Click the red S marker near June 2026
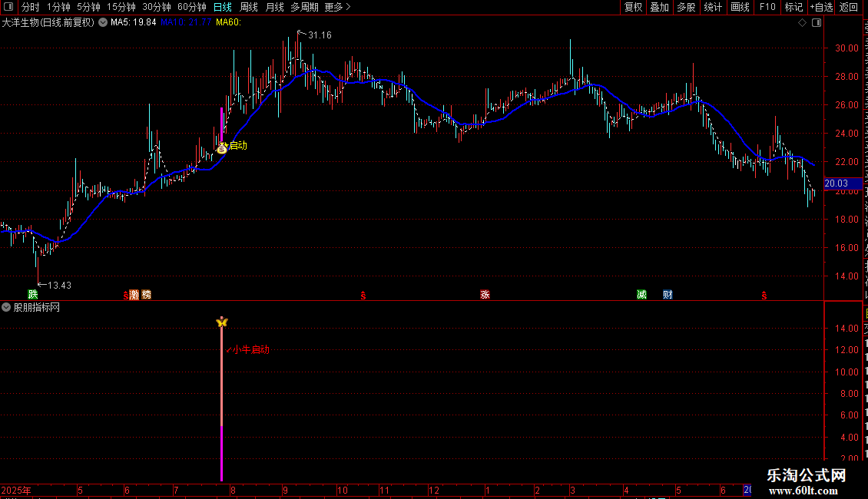This screenshot has width=868, height=499. tap(764, 296)
